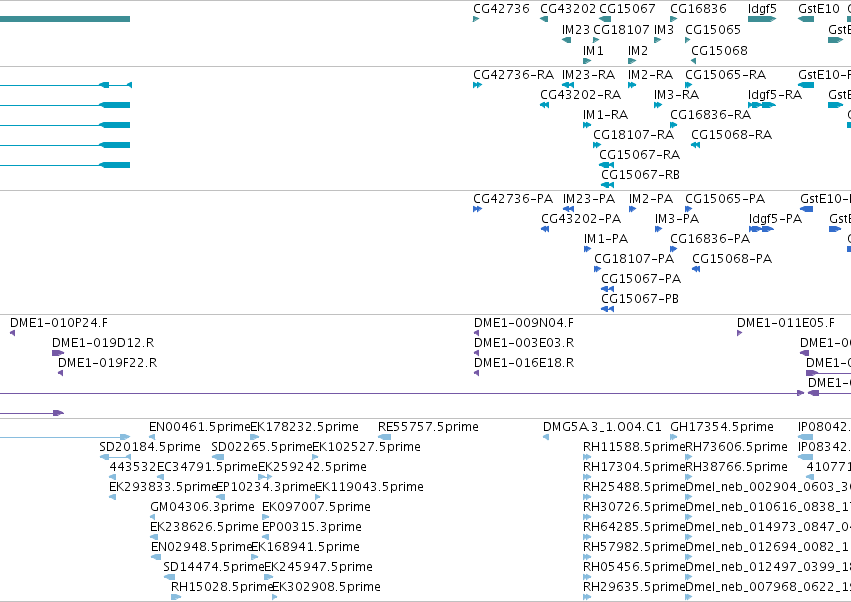Viewport: 851px width, 602px height.
Task: Click the RH64285.5prime EST label
Action: click(x=634, y=527)
